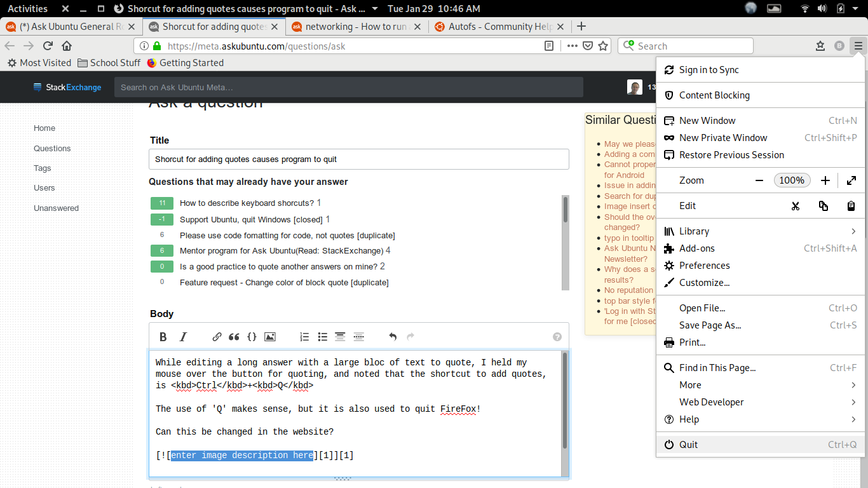Open Content Blocking menu entry
The width and height of the screenshot is (868, 488).
(x=761, y=95)
